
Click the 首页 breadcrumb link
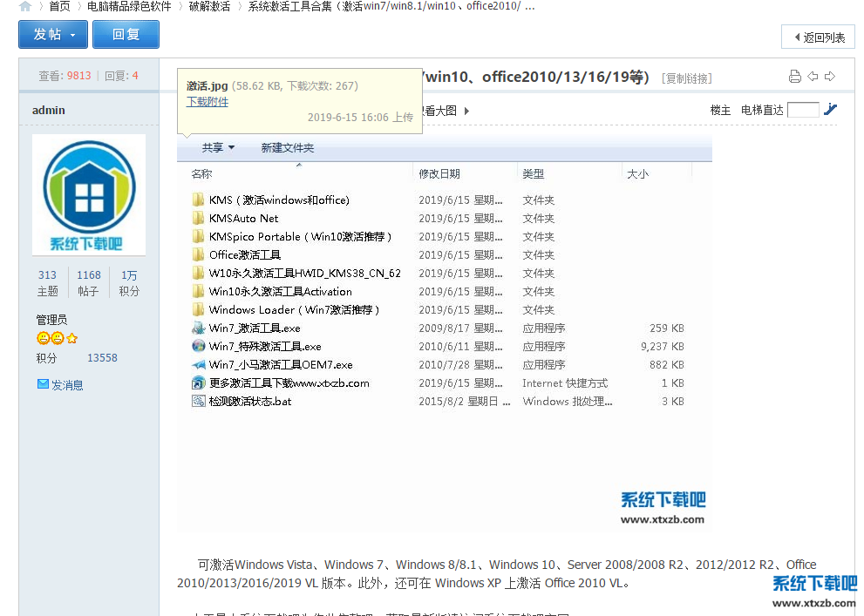pyautogui.click(x=59, y=6)
